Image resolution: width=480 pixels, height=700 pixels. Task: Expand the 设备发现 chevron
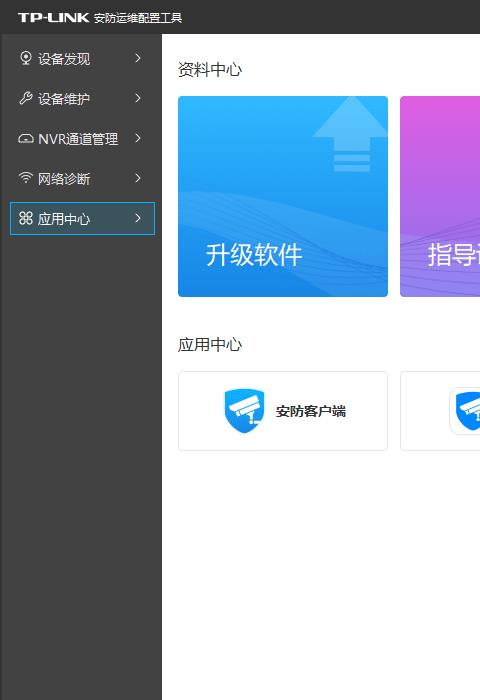[138, 58]
